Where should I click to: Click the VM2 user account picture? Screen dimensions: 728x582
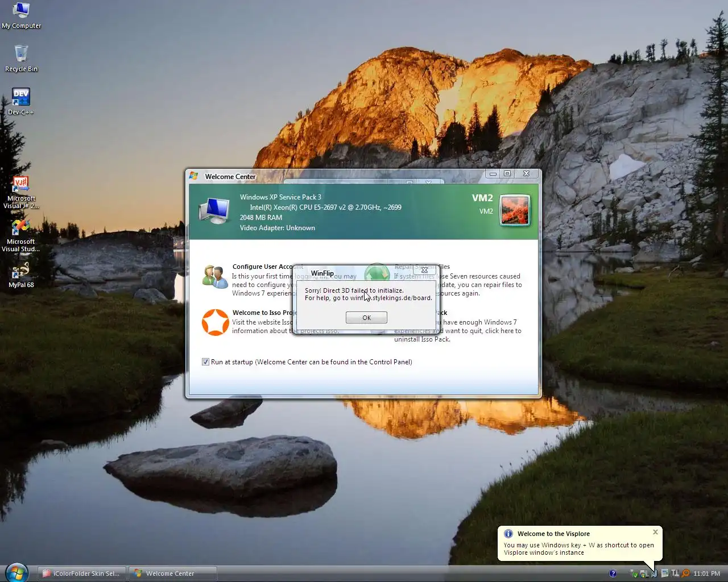tap(515, 210)
